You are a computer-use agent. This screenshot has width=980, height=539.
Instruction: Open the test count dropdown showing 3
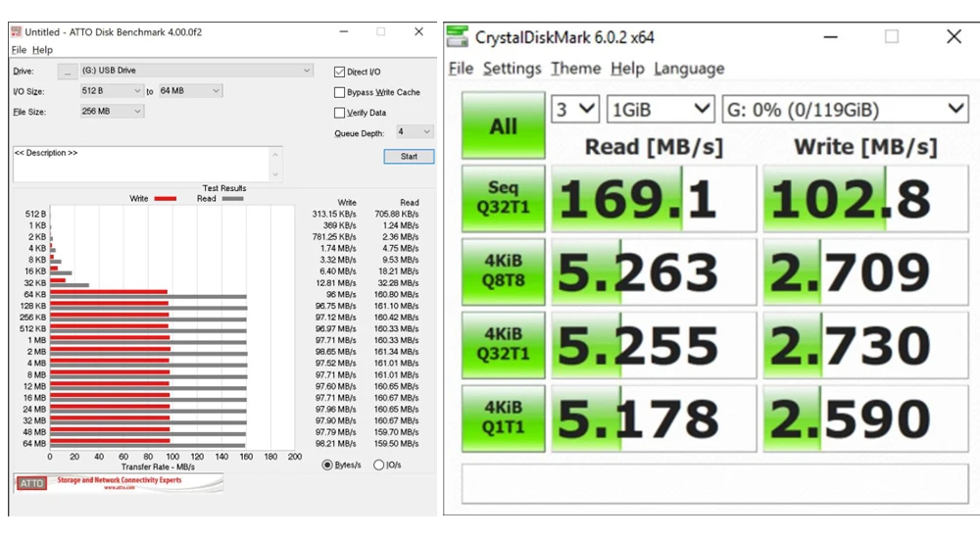pos(575,110)
